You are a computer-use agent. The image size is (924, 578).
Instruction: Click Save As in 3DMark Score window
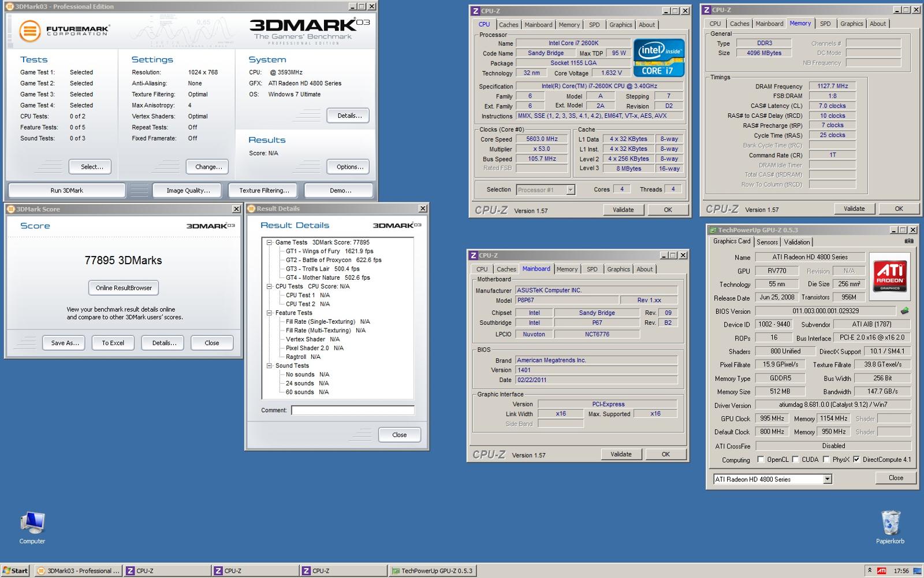[x=65, y=343]
